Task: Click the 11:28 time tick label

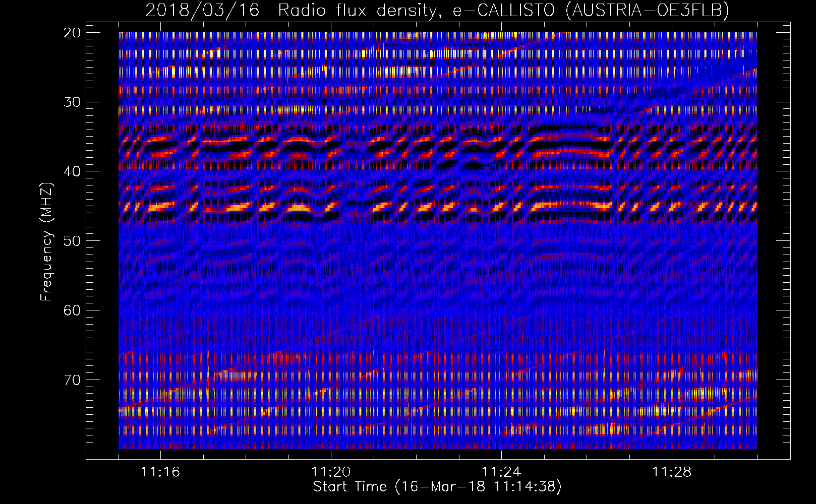Action: (x=672, y=472)
